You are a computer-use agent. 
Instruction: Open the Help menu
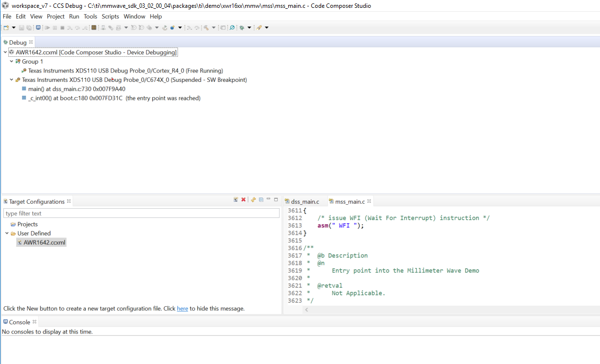(x=156, y=16)
